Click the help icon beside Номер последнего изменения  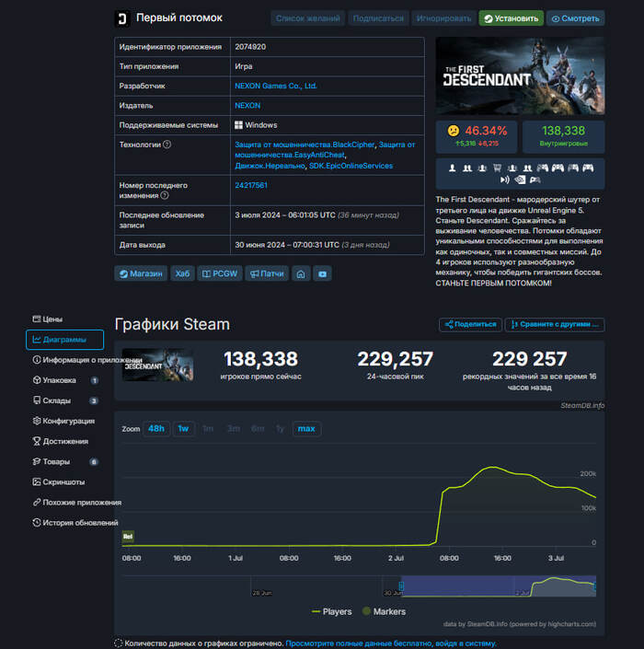click(165, 195)
